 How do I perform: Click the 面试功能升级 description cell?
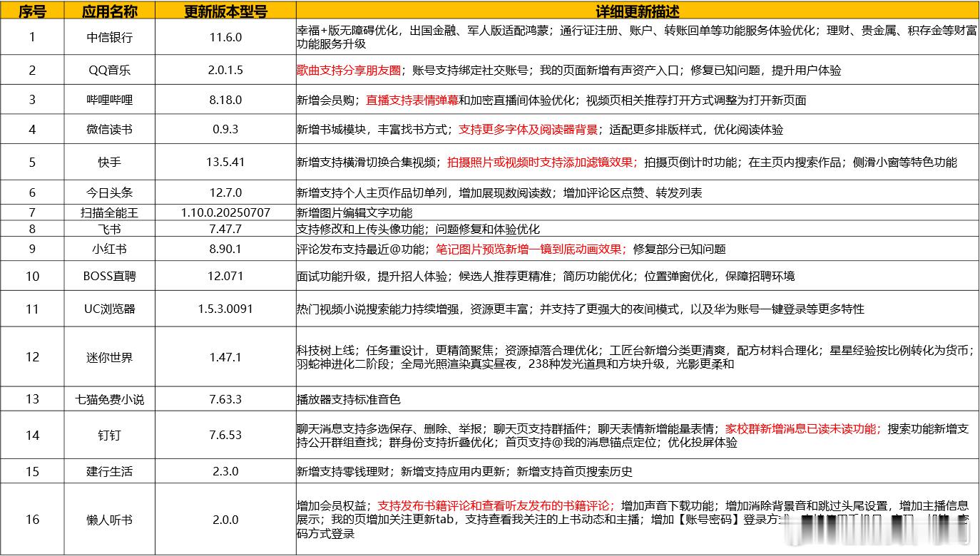click(x=637, y=276)
